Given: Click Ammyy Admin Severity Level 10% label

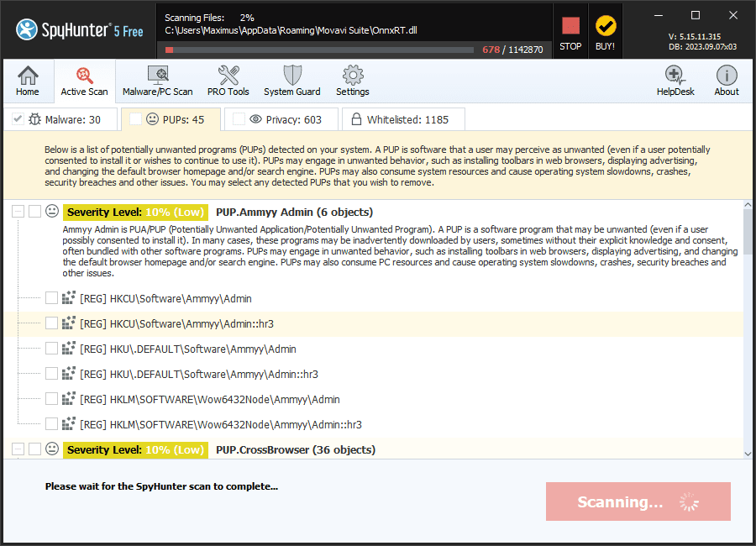Looking at the screenshot, I should [135, 212].
